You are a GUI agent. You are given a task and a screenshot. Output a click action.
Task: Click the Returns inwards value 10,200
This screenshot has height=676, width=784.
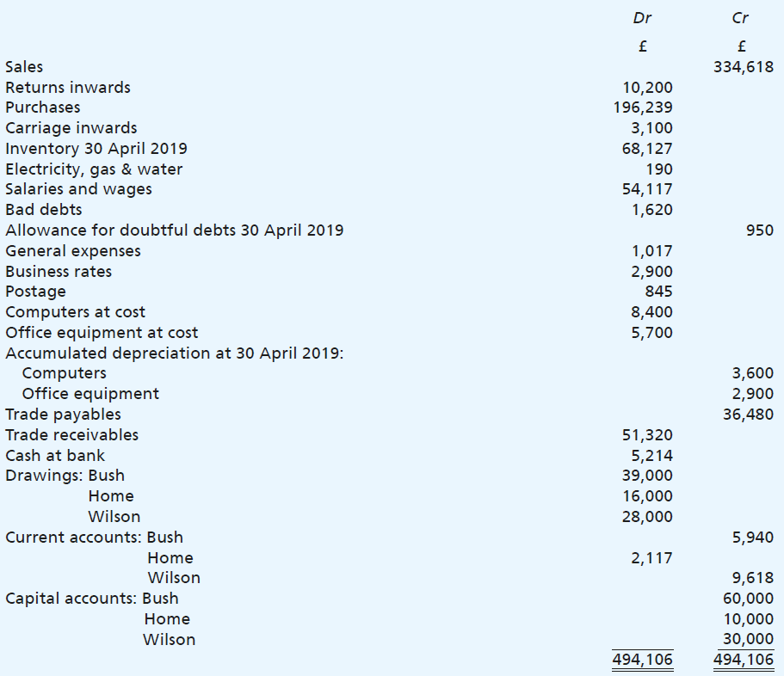coord(647,87)
